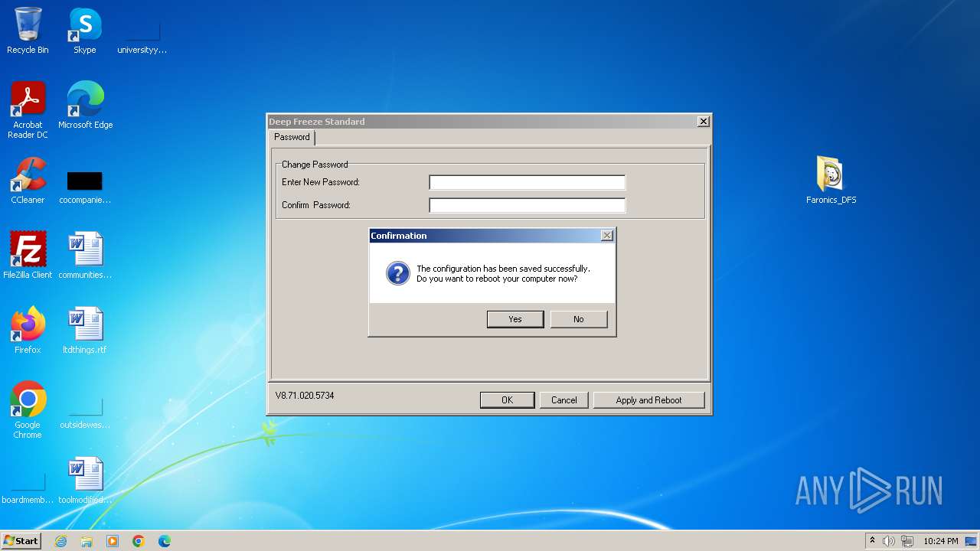
Task: Open Internet Explorer in taskbar
Action: [x=61, y=541]
